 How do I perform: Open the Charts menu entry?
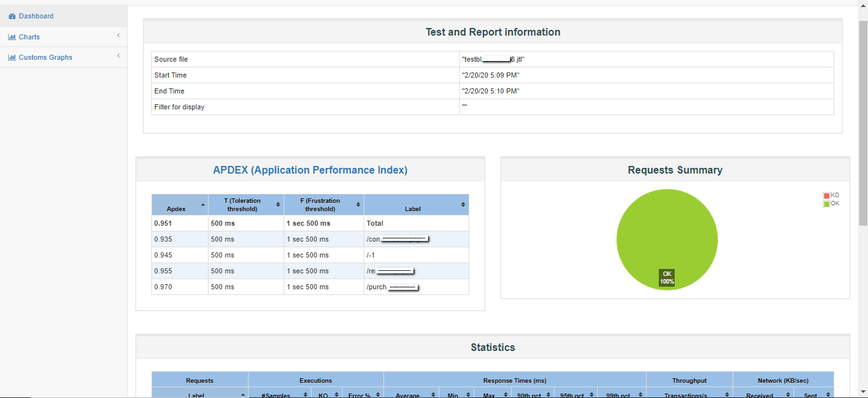(x=29, y=36)
